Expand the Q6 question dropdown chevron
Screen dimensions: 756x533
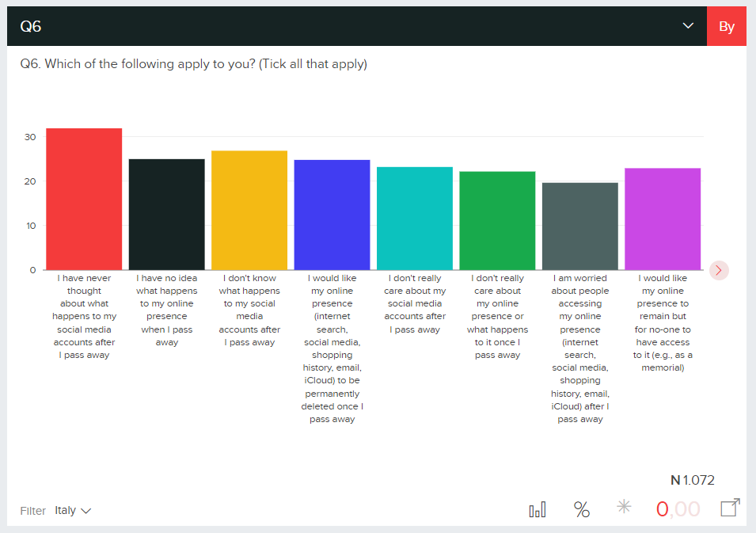pos(688,26)
